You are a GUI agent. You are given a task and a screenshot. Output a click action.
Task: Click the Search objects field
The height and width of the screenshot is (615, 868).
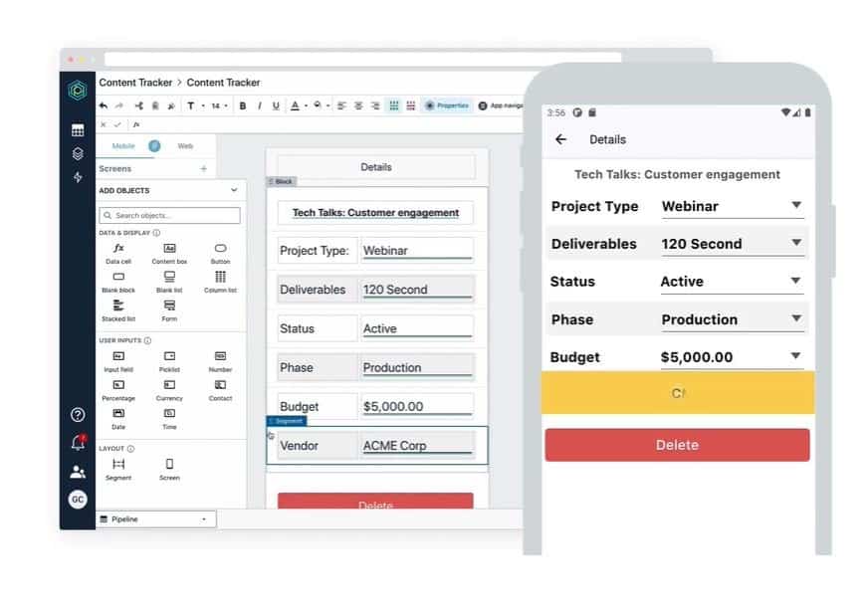(169, 215)
